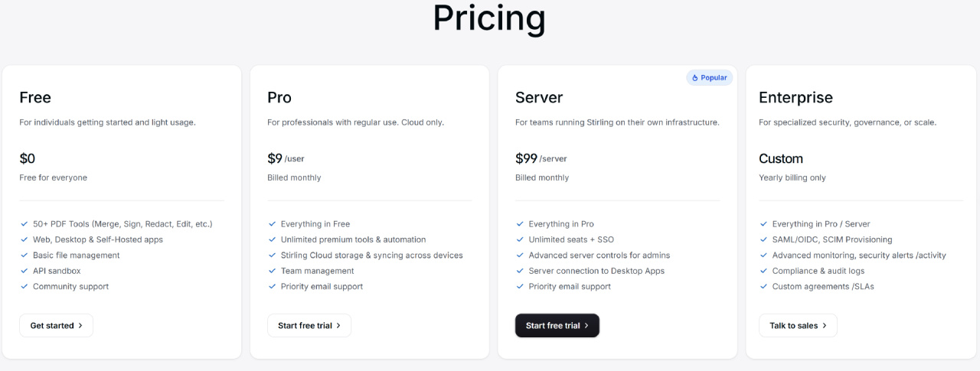Click checkmark beside Community support

pos(24,286)
